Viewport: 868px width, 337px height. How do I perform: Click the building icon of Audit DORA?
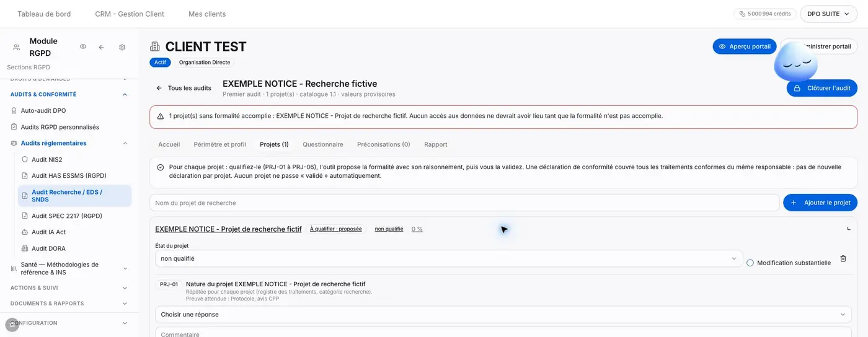[25, 248]
